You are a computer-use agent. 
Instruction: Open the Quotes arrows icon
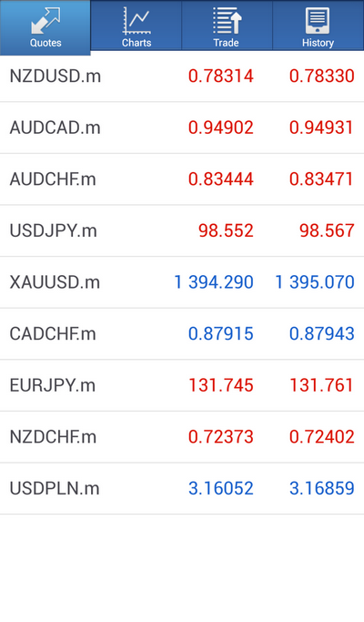click(45, 21)
